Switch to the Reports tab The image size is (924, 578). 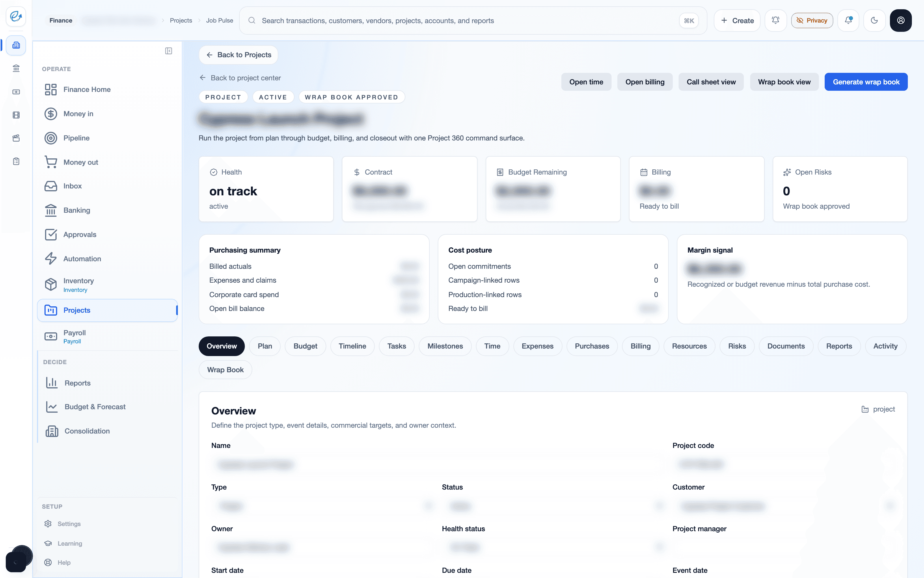(839, 346)
